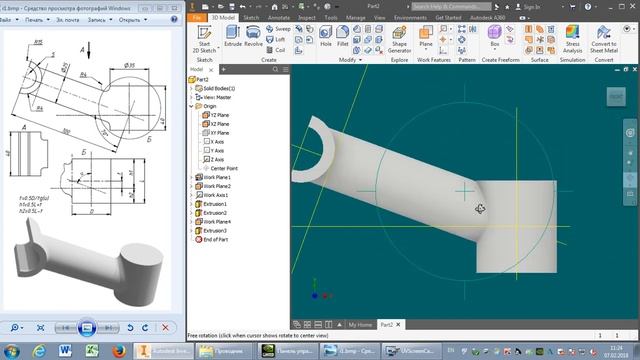The height and width of the screenshot is (360, 640).
Task: Select the Hole tool
Action: click(325, 36)
